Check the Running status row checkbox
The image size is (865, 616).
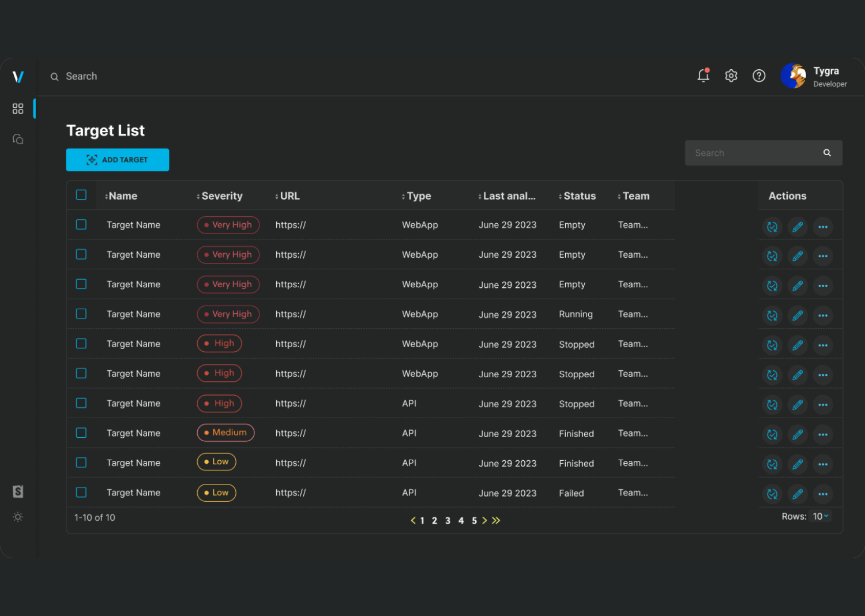click(x=81, y=314)
